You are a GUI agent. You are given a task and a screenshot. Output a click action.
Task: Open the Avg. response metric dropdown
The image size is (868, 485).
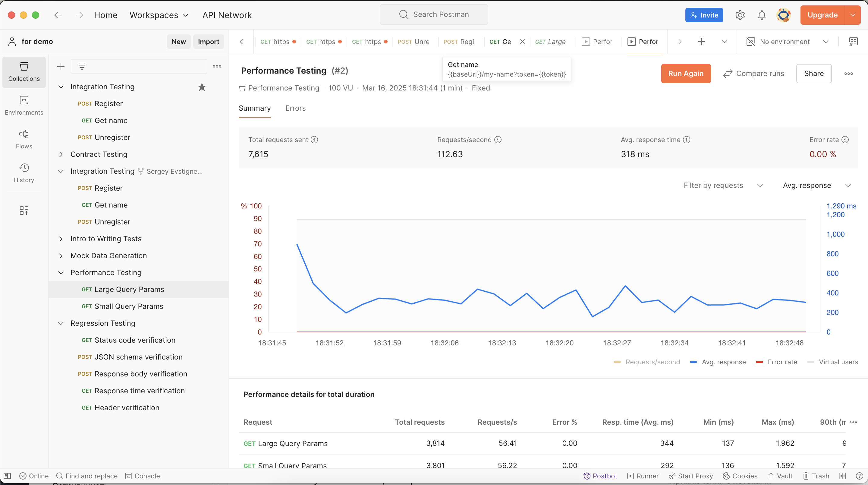point(817,185)
